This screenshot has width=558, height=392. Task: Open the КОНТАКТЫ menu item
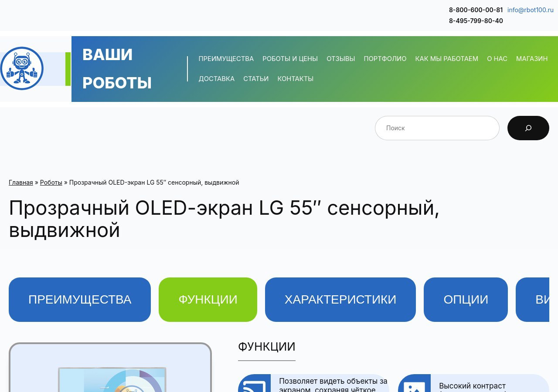pyautogui.click(x=295, y=79)
